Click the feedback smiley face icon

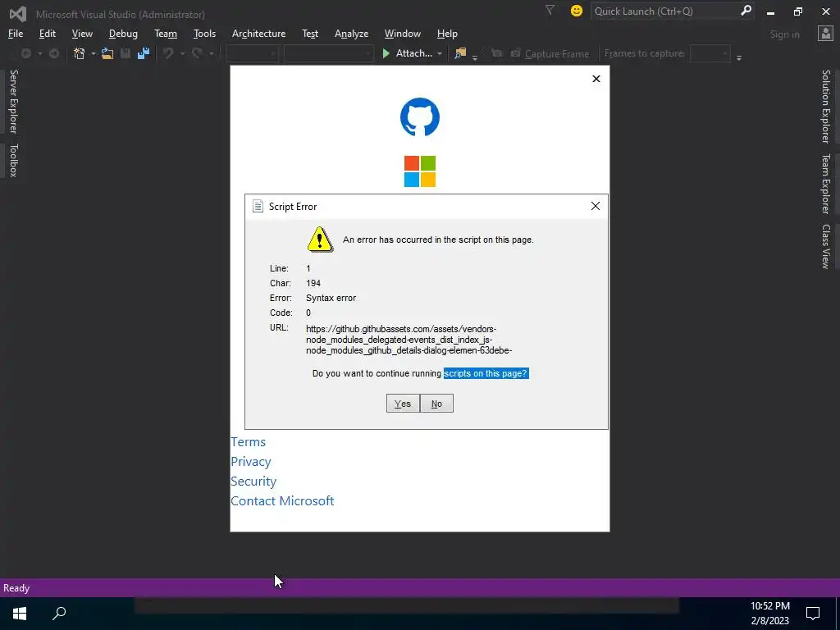click(x=577, y=11)
